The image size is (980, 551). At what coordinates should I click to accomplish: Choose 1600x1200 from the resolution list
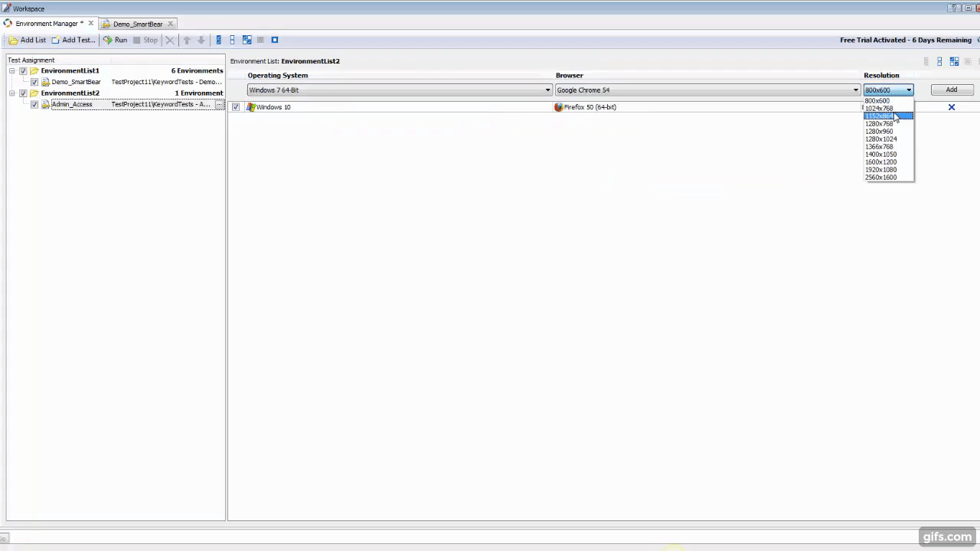[x=888, y=162]
